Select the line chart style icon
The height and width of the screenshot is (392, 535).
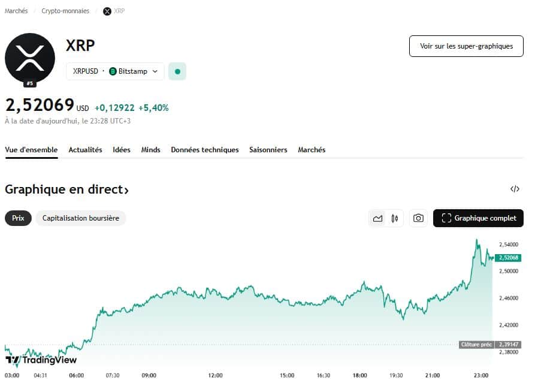pos(377,218)
